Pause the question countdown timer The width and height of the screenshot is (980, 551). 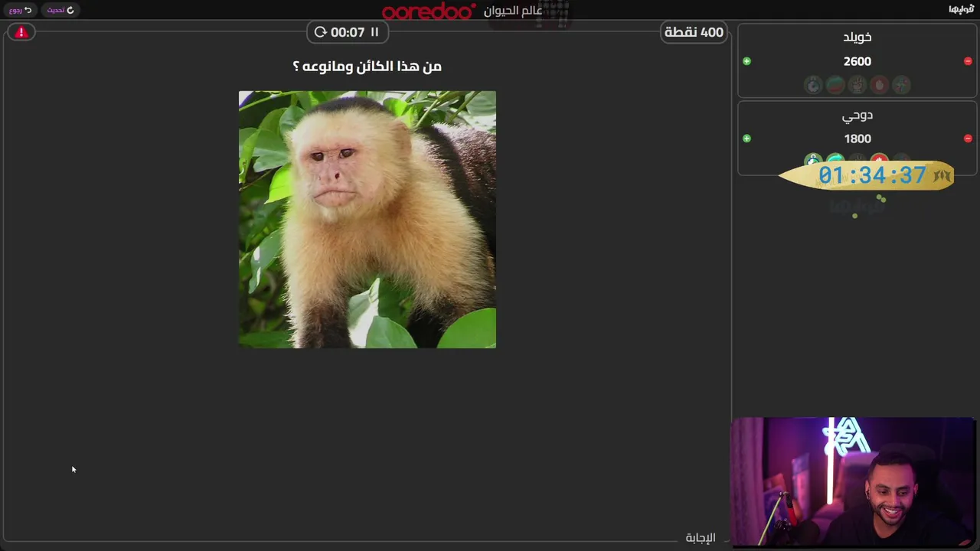374,32
